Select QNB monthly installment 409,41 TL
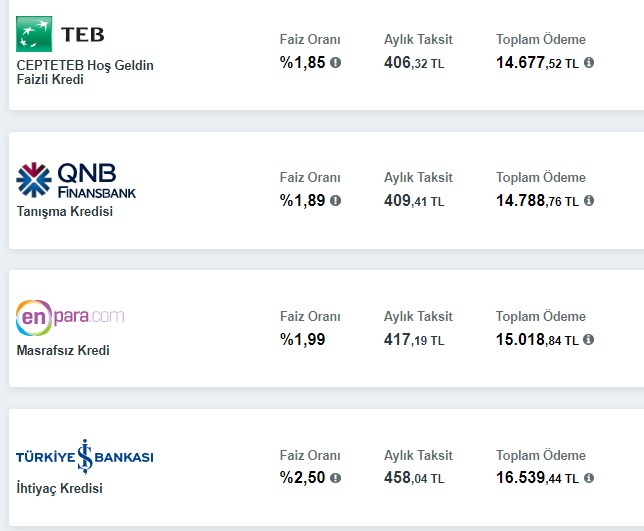The height and width of the screenshot is (531, 644). pos(414,201)
